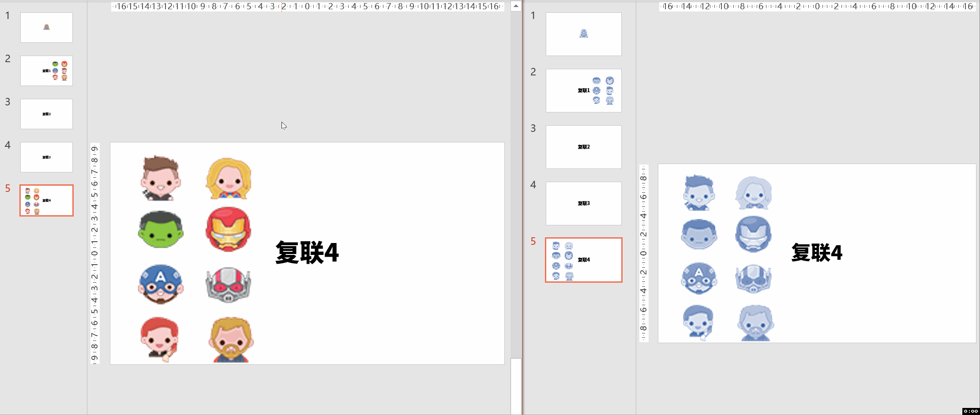Open slide 2 thumbnail with colored avatars

(x=46, y=71)
